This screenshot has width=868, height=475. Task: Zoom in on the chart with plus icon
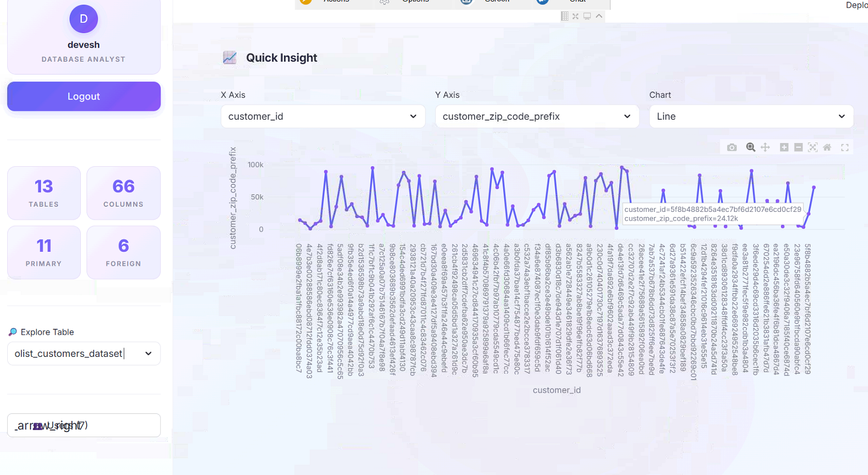[784, 148]
